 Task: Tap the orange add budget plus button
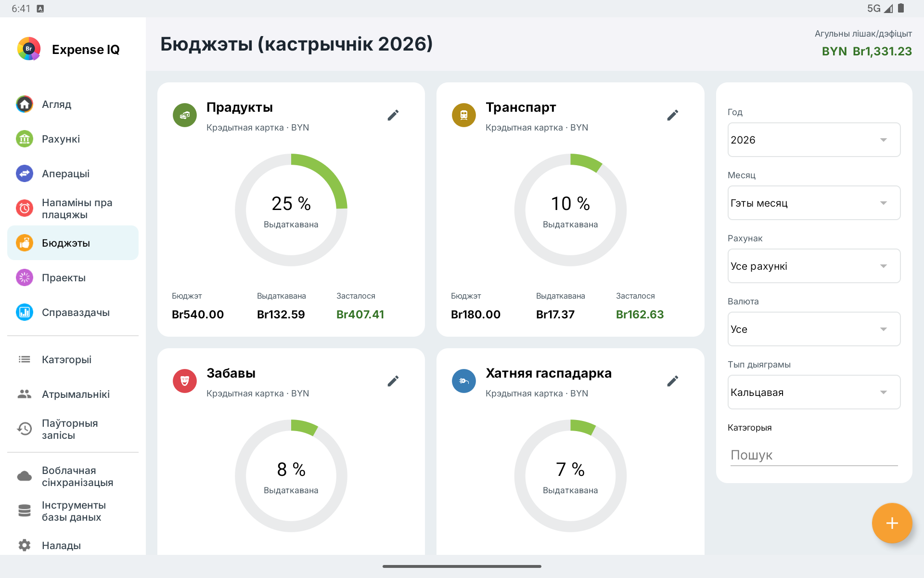[x=892, y=523]
